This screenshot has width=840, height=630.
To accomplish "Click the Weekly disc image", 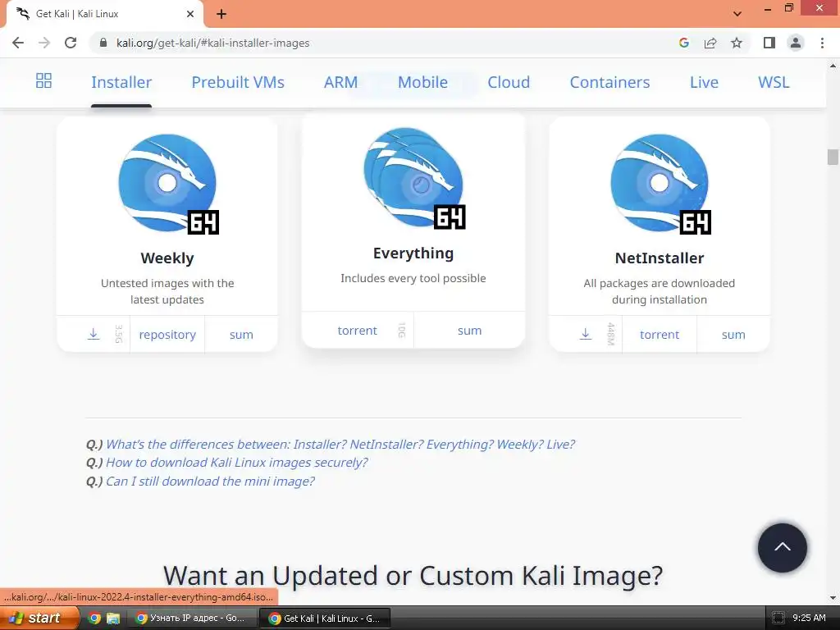I will coord(168,184).
